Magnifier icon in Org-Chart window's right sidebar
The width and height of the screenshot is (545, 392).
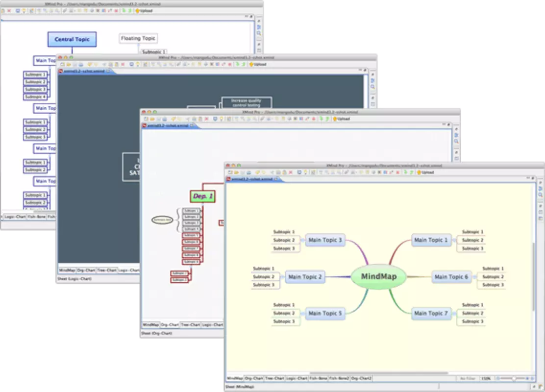(456, 141)
